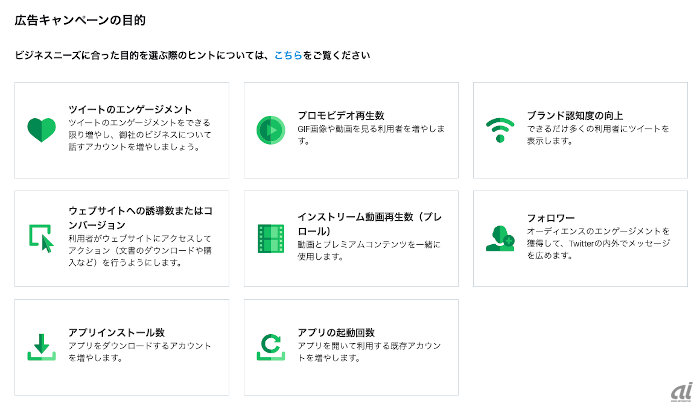Open the こちら help link
700x410 pixels.
point(285,56)
